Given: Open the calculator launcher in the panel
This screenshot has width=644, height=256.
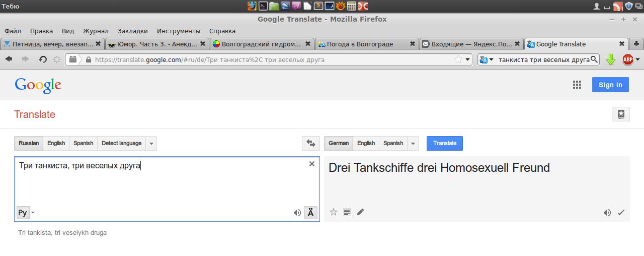Looking at the screenshot, I should coord(352,6).
